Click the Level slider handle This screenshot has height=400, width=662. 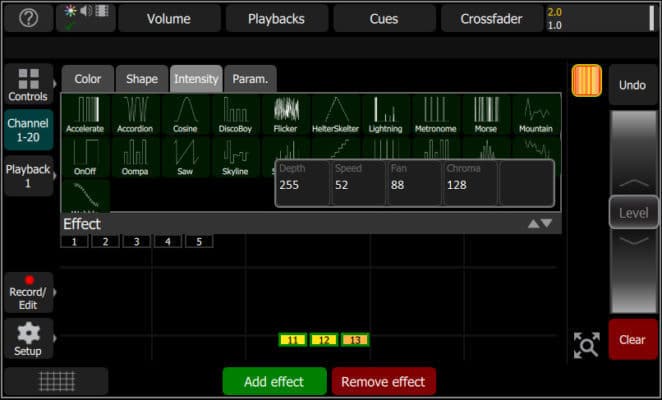633,213
